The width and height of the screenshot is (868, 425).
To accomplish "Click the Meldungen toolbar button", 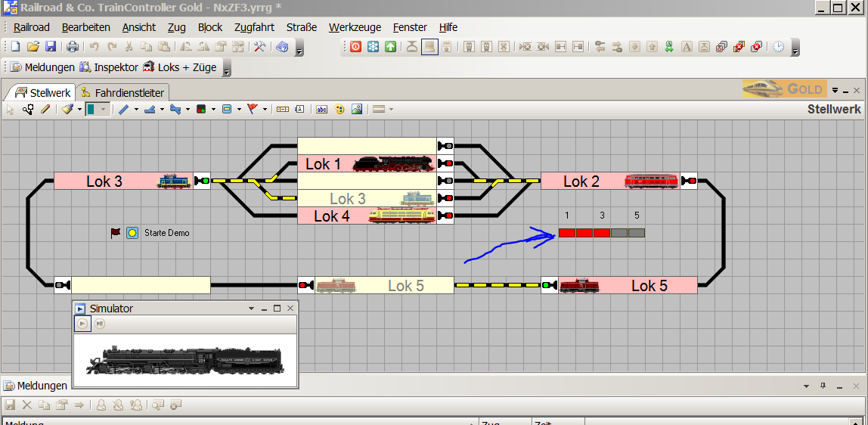I will pos(43,67).
